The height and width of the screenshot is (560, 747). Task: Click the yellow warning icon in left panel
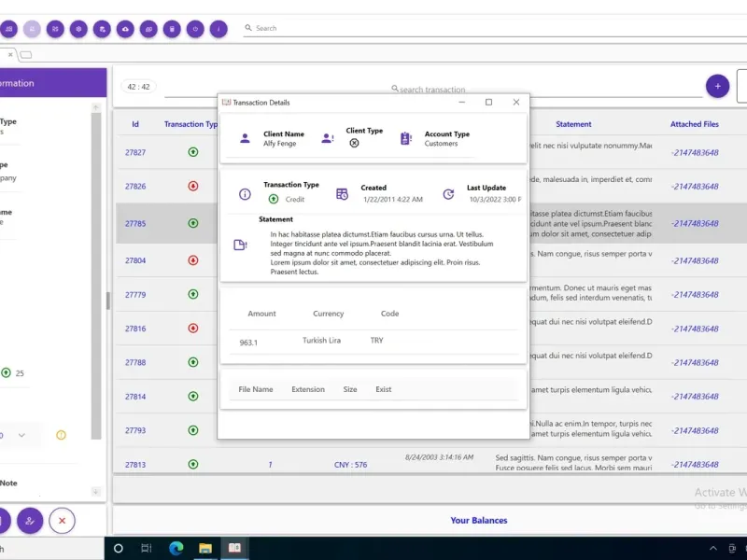coord(61,435)
